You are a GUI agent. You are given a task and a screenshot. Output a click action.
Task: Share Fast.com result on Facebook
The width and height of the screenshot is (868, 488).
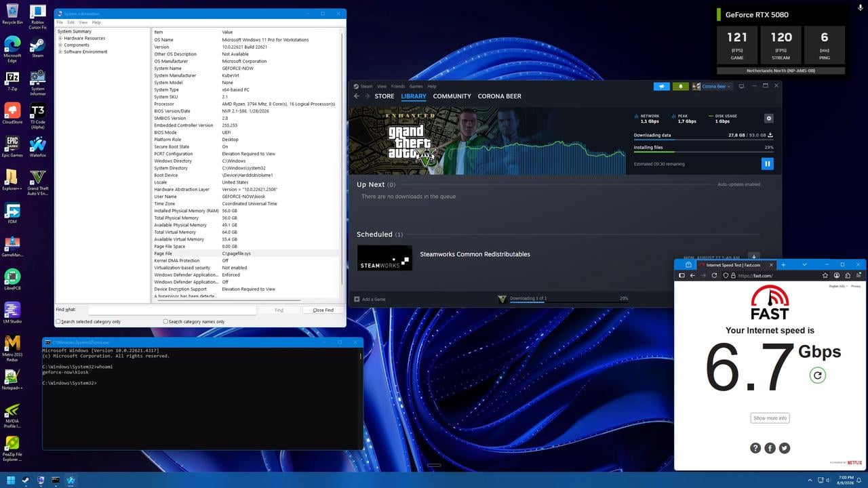(x=770, y=448)
